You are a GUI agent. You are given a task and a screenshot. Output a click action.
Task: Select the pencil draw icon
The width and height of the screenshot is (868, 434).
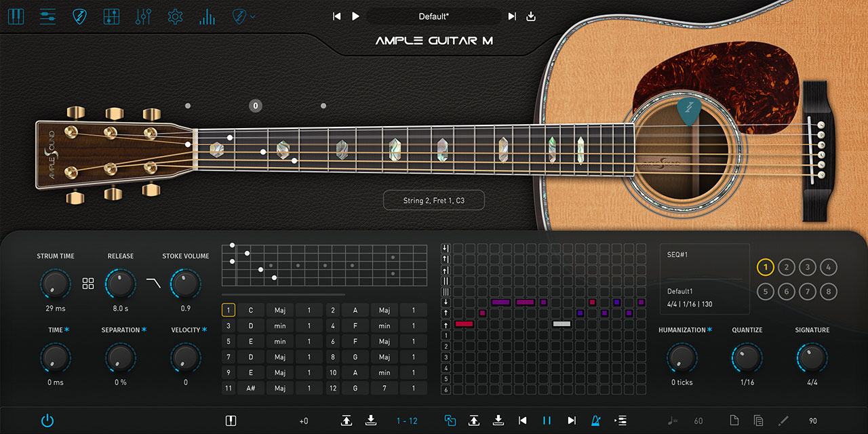coord(783,420)
